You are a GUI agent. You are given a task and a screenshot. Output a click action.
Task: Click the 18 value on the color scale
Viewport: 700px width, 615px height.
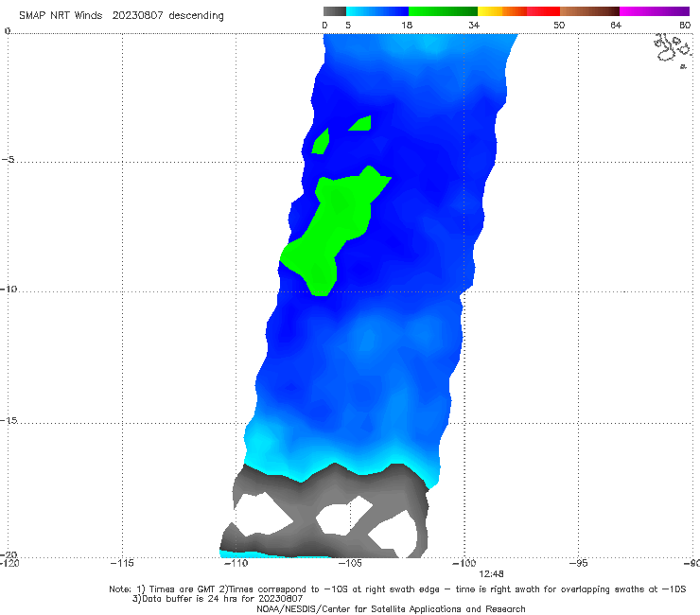tap(407, 26)
